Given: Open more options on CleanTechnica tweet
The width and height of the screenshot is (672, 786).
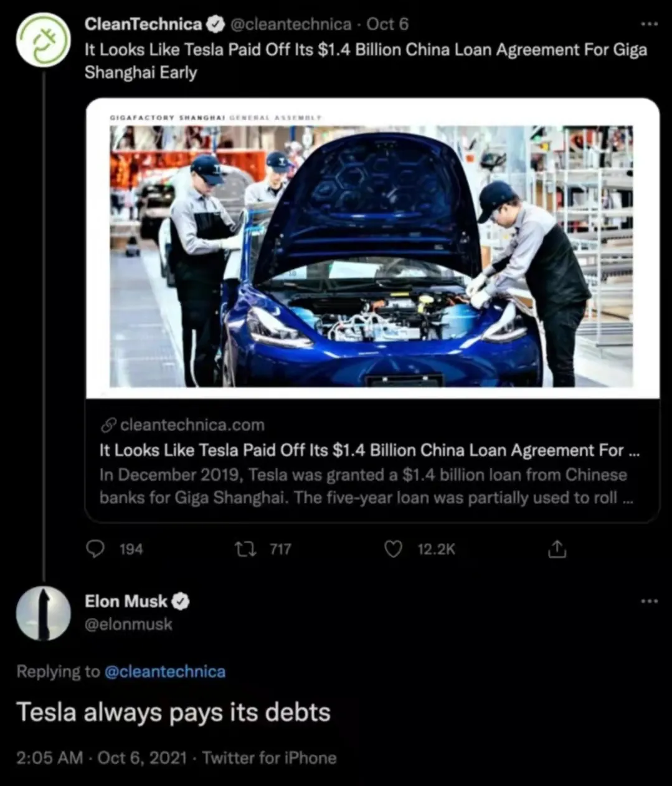Looking at the screenshot, I should click(649, 24).
